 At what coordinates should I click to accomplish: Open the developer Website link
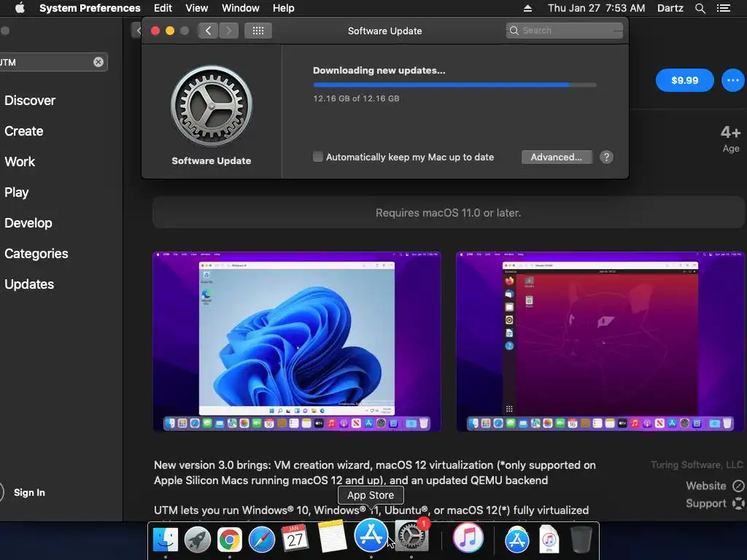point(715,486)
